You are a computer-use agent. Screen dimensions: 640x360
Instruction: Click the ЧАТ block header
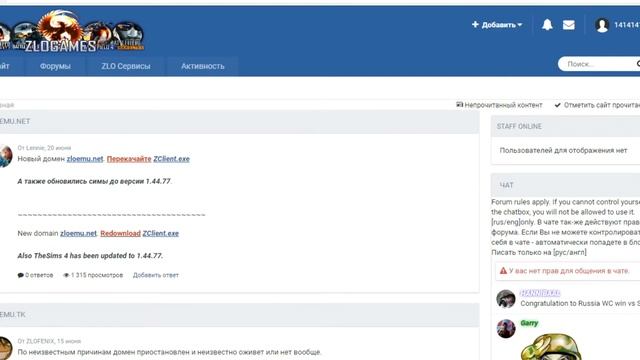pos(565,185)
